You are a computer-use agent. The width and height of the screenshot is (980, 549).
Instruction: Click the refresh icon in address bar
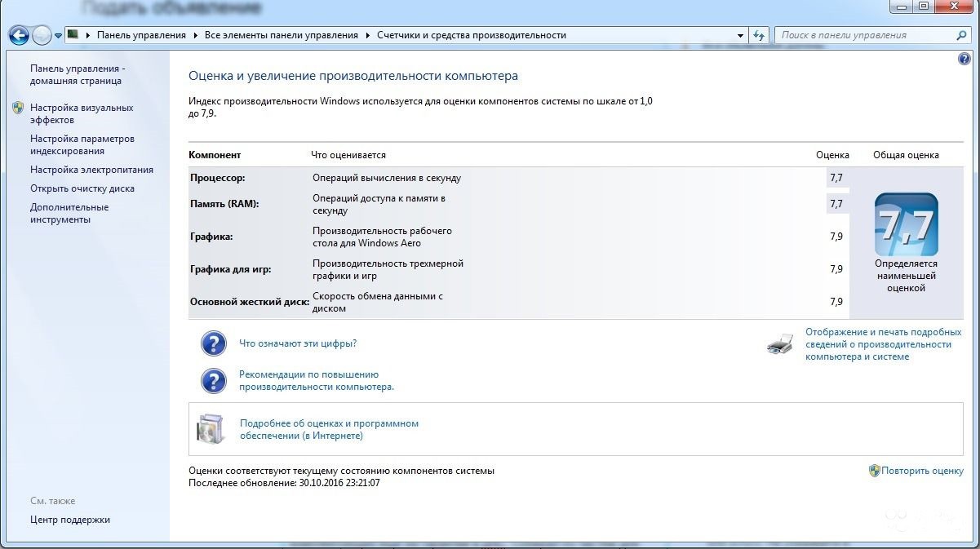tap(760, 35)
